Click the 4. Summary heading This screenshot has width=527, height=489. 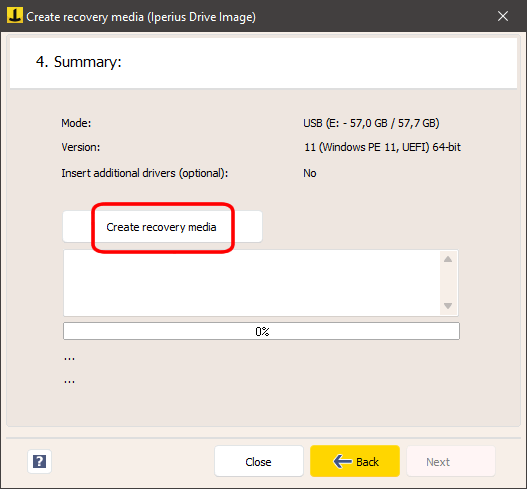(78, 62)
